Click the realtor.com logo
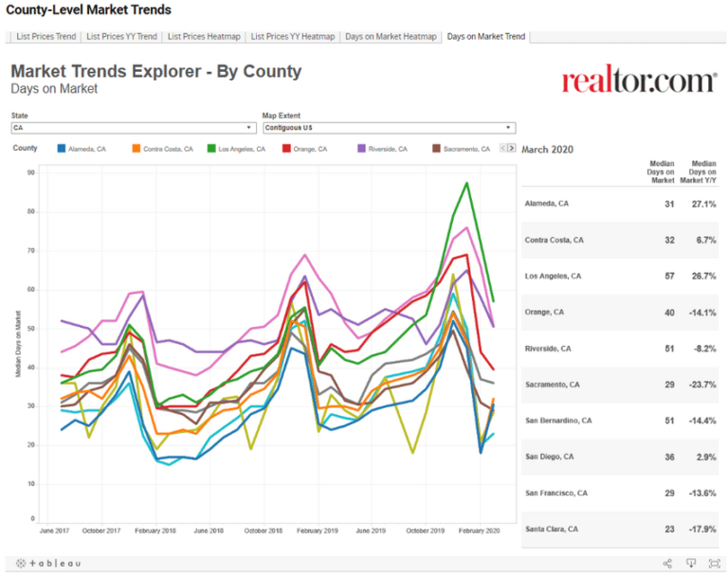Screen dimensions: 728x575 coord(639,81)
